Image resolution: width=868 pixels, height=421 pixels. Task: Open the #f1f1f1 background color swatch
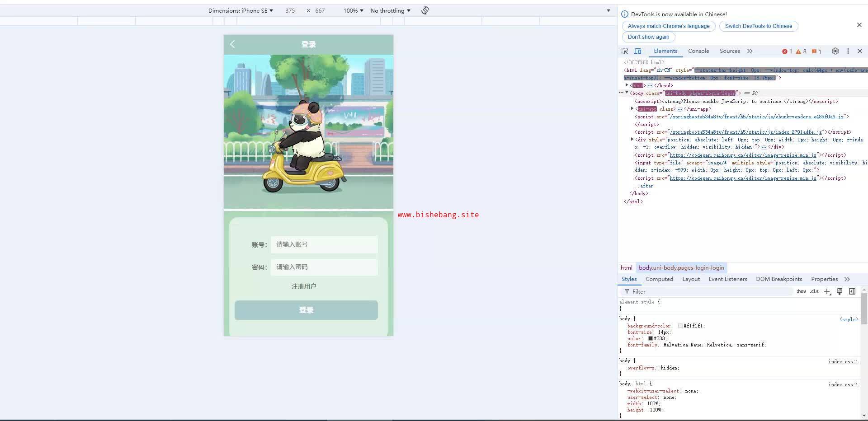pyautogui.click(x=680, y=326)
